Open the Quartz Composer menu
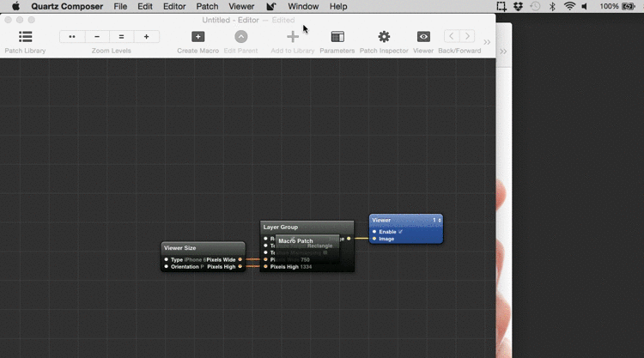The width and height of the screenshot is (644, 358). click(67, 6)
